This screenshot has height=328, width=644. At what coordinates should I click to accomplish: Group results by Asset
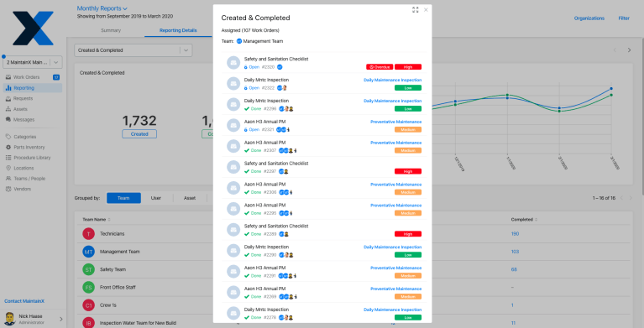pos(190,198)
